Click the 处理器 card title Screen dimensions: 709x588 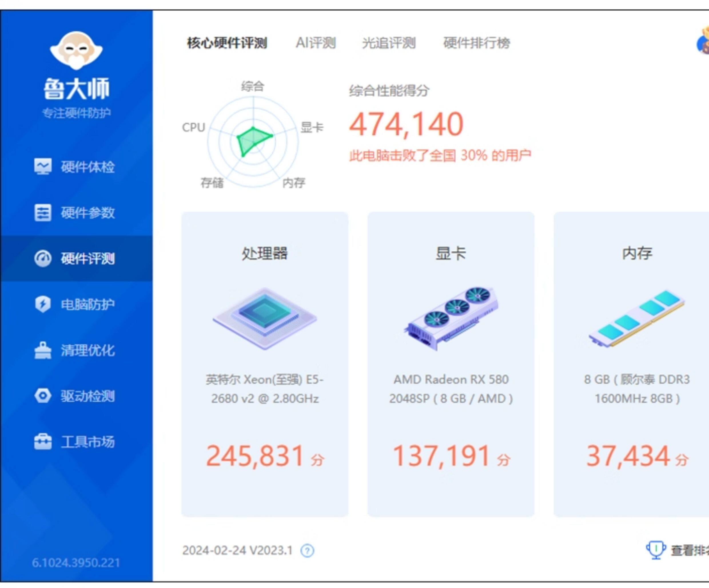264,253
